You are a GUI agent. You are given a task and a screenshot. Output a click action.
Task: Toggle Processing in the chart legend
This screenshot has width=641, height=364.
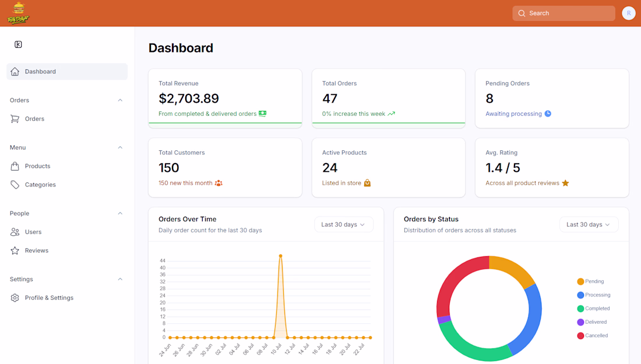pos(594,295)
